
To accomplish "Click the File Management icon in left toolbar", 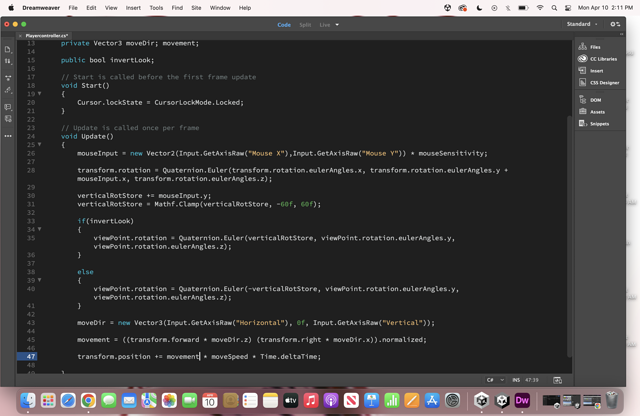I will coord(8,62).
